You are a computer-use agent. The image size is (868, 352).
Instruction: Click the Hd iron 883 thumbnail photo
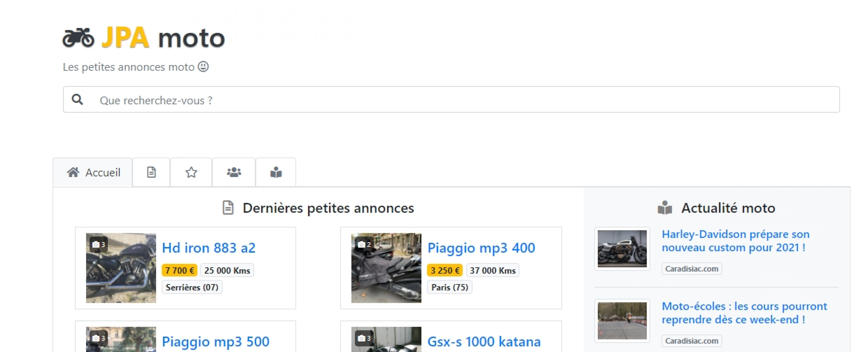(121, 268)
